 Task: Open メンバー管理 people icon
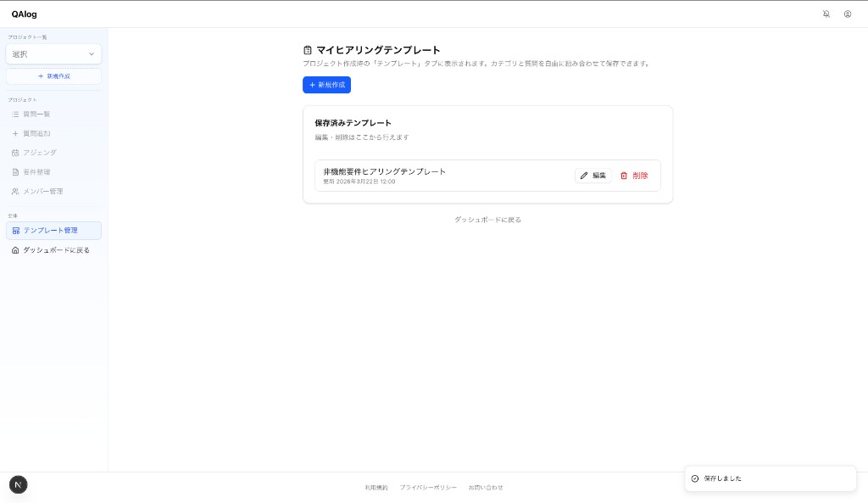(x=15, y=191)
